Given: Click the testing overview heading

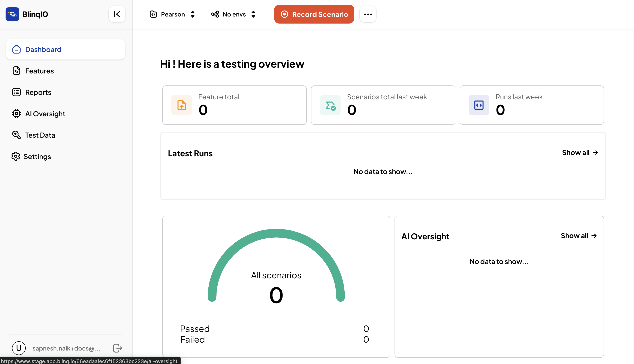Looking at the screenshot, I should pos(232,64).
